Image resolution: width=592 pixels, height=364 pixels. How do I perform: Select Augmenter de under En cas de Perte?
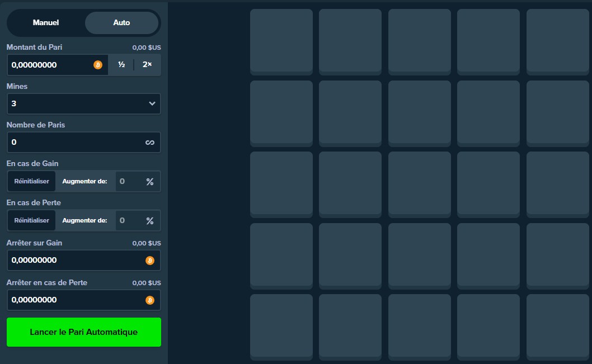(x=84, y=221)
